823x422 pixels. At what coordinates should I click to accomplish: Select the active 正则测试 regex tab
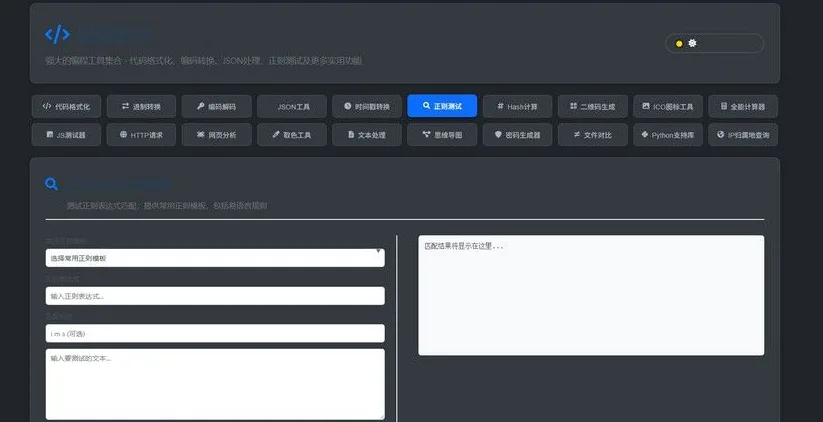coord(442,106)
